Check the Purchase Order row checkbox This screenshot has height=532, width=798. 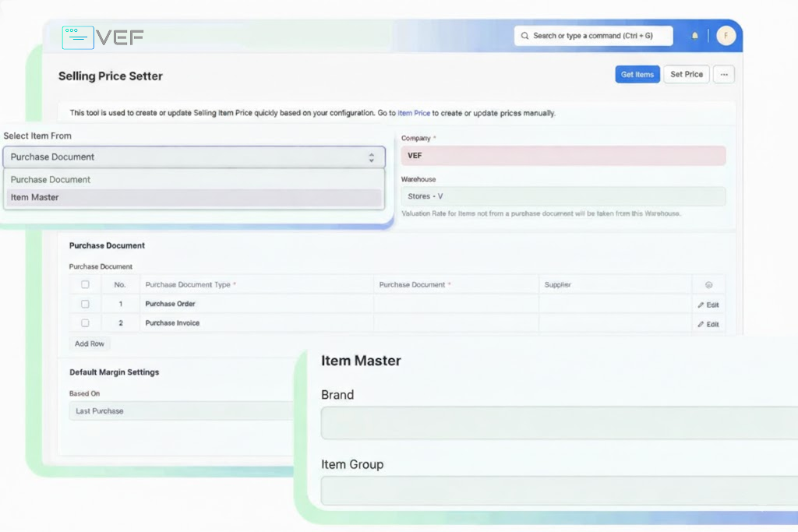[x=85, y=304]
